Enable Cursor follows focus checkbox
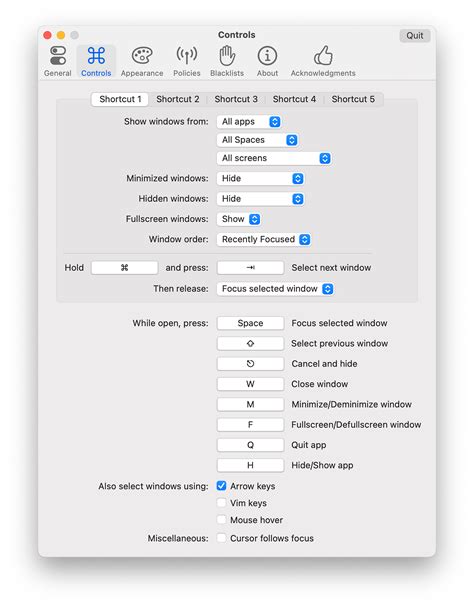Screen dimensions: 474x607 click(222, 538)
